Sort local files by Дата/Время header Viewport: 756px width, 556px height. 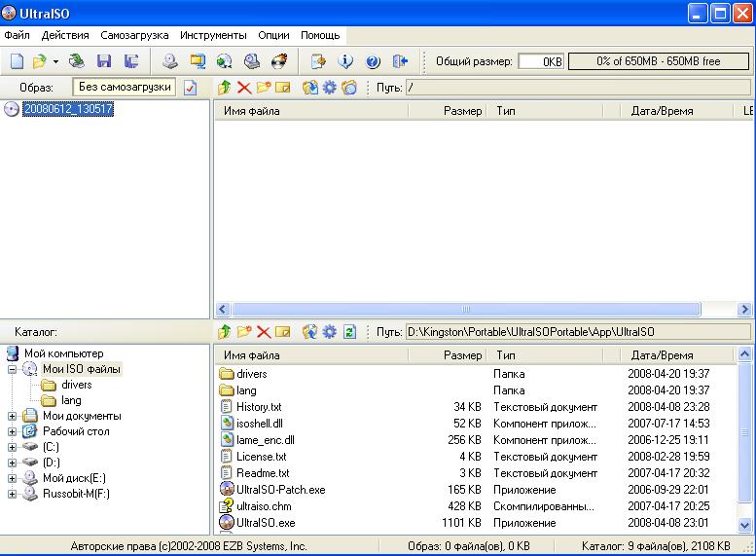point(677,355)
